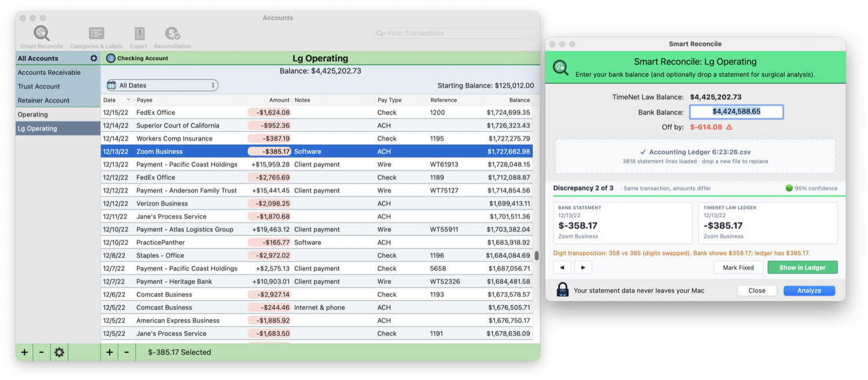Open Smart Reconcile toolbar icon

[41, 34]
